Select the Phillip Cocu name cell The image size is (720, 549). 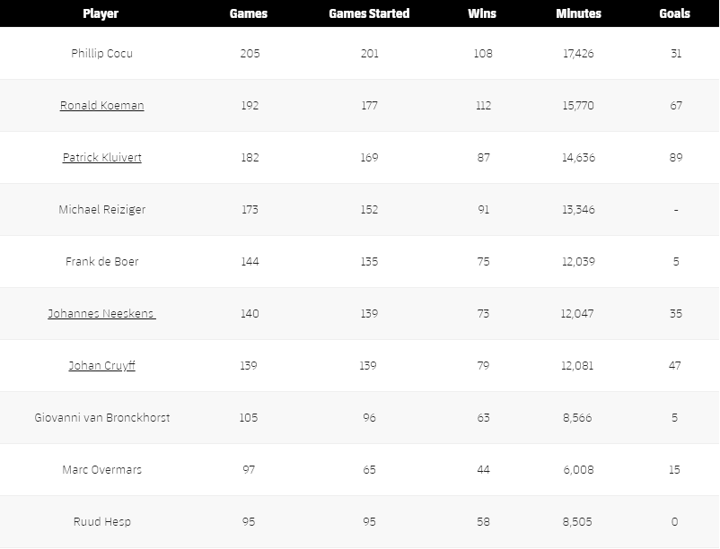(102, 54)
